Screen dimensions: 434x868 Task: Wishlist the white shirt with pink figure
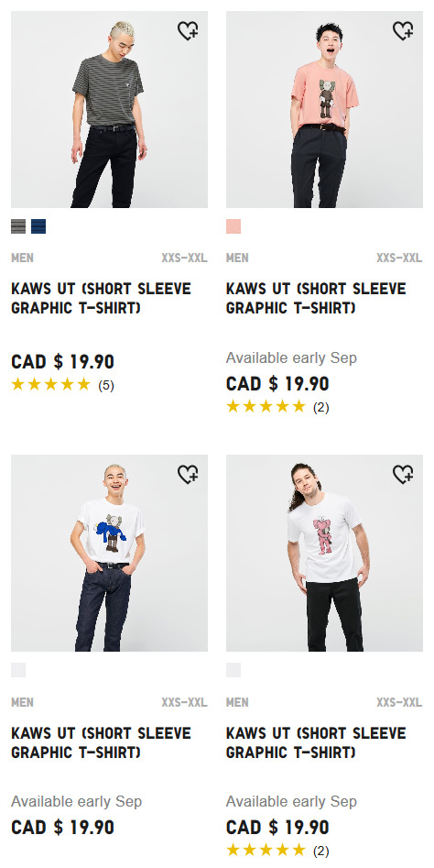(403, 475)
